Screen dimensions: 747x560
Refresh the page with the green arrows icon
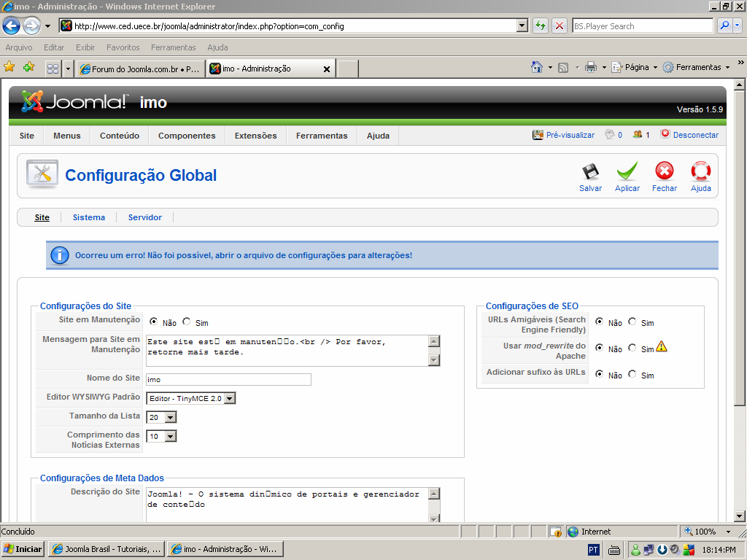541,26
